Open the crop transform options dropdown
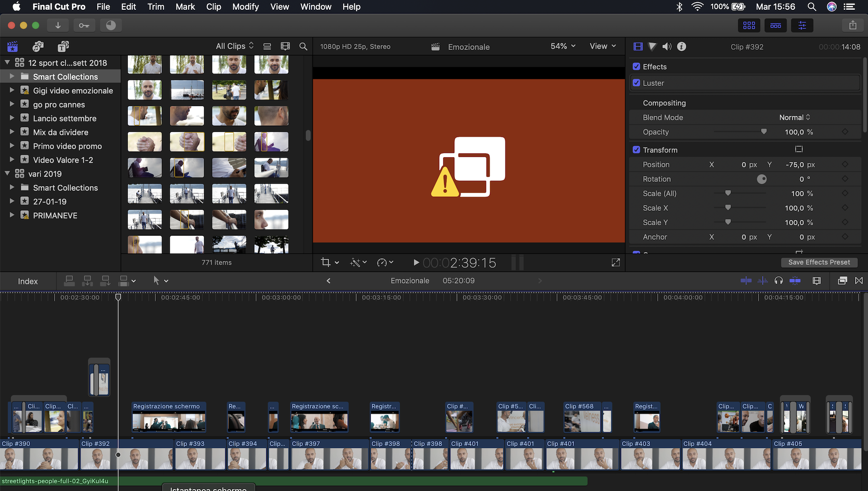 pyautogui.click(x=330, y=262)
